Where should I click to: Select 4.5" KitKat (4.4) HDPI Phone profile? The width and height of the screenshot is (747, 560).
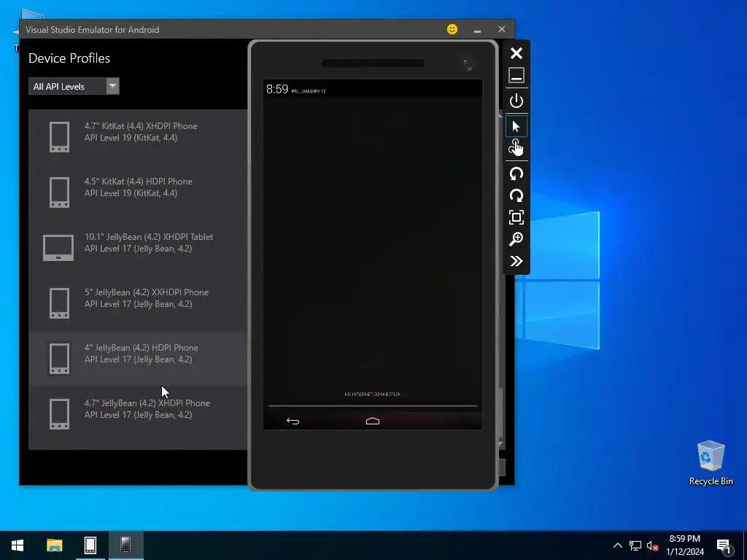point(138,192)
